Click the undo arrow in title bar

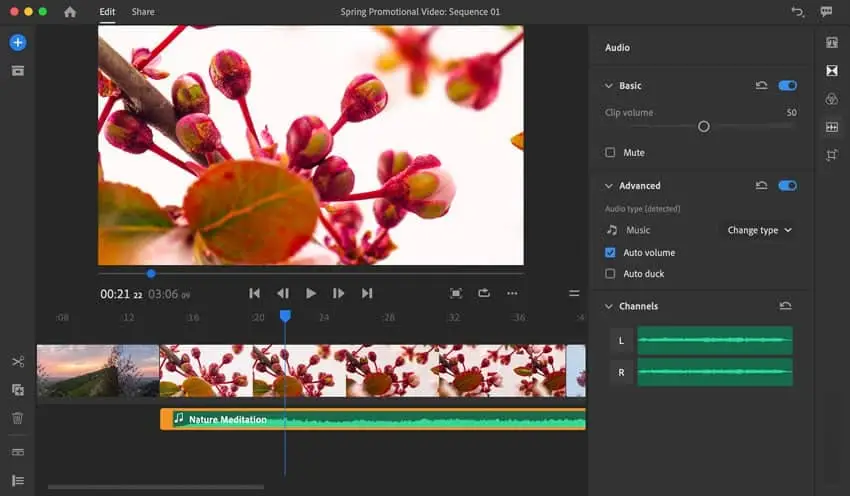(797, 11)
